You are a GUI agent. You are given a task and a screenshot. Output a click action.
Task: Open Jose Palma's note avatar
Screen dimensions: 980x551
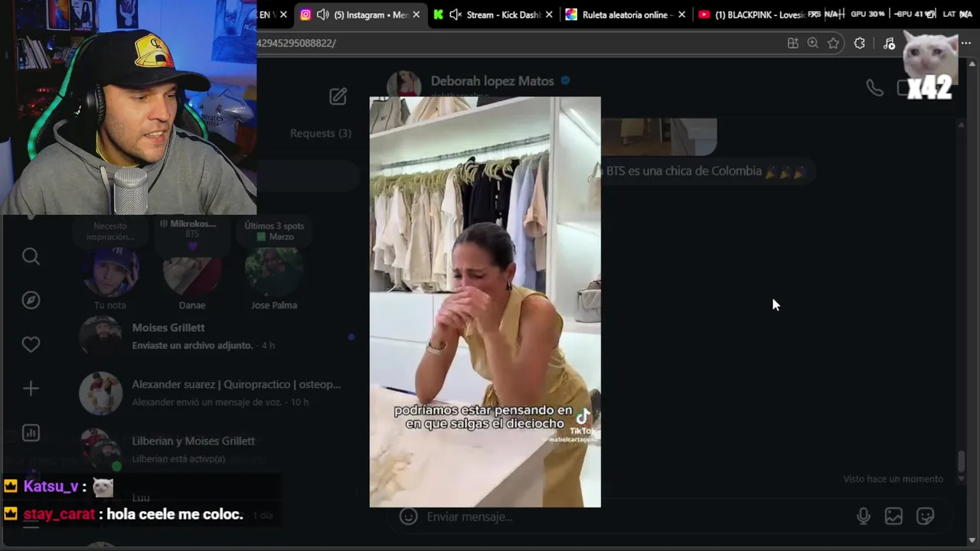pos(274,272)
